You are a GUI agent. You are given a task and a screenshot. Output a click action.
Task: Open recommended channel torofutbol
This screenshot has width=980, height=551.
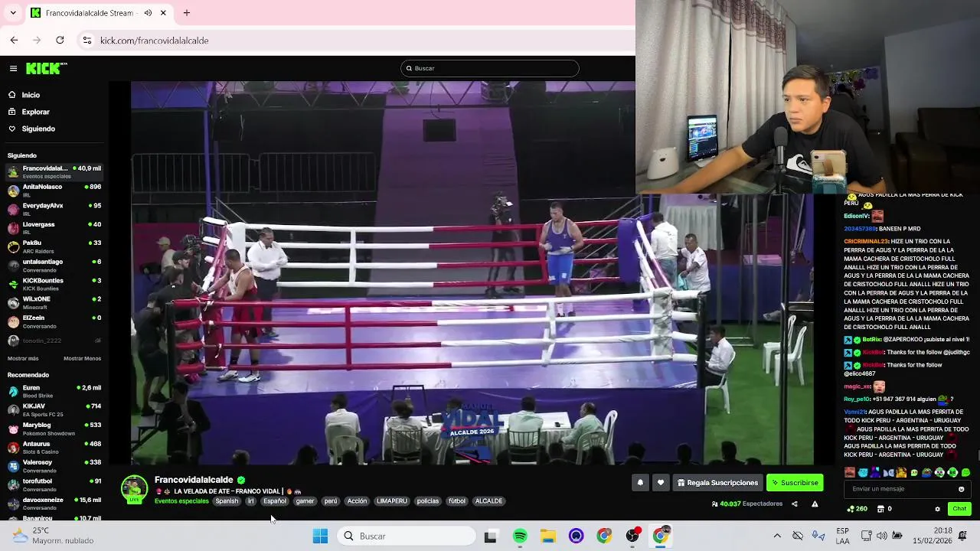54,484
